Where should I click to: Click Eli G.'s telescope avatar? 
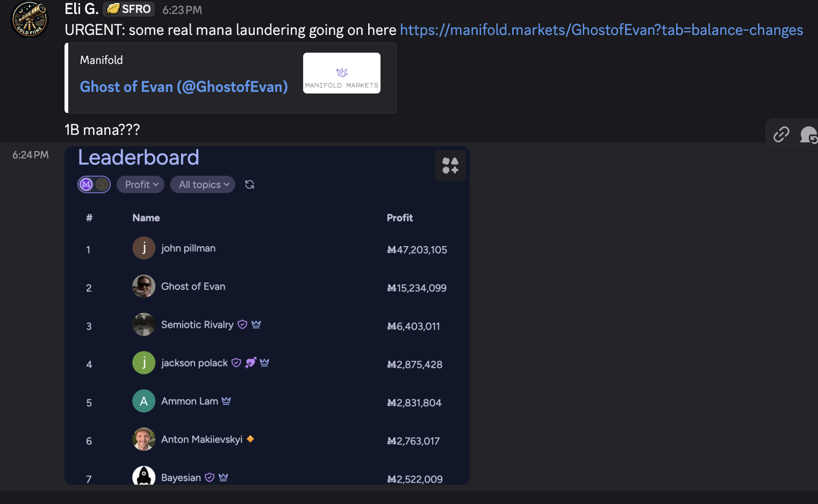click(x=30, y=20)
